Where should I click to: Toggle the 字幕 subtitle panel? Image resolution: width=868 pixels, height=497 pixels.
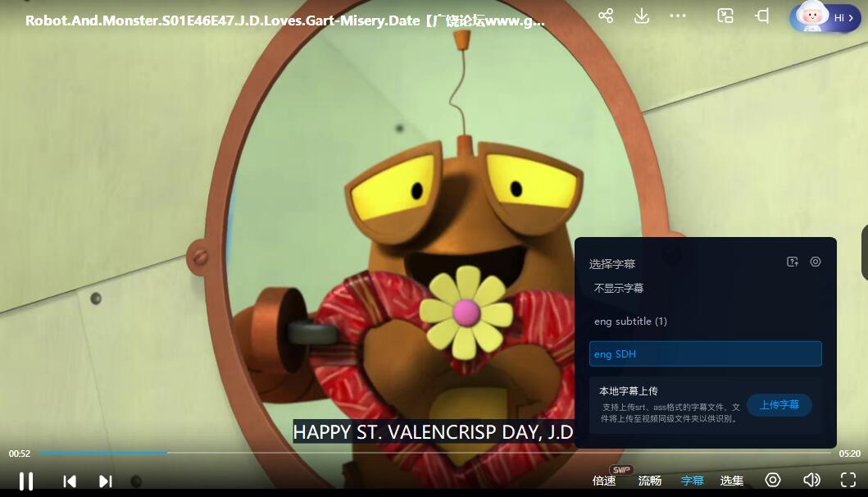(x=692, y=481)
